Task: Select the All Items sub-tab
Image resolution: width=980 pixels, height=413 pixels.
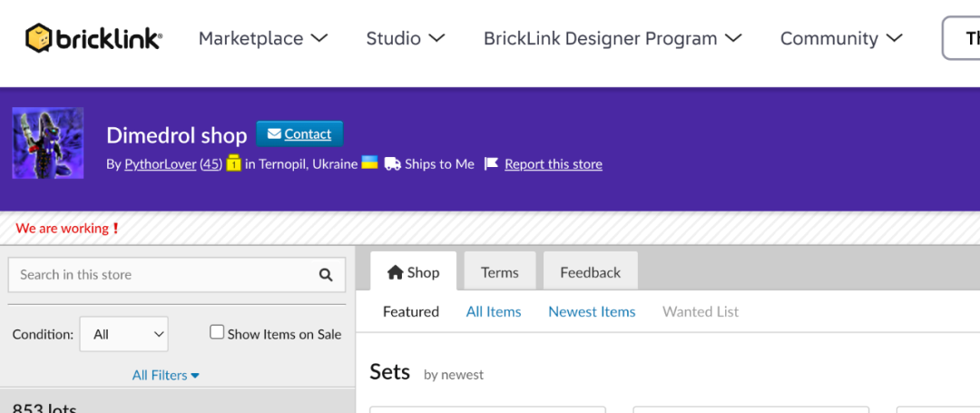Action: [494, 311]
